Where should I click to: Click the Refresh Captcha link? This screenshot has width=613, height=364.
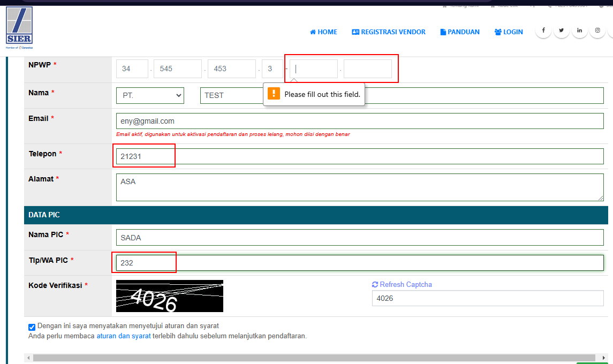[x=402, y=285]
